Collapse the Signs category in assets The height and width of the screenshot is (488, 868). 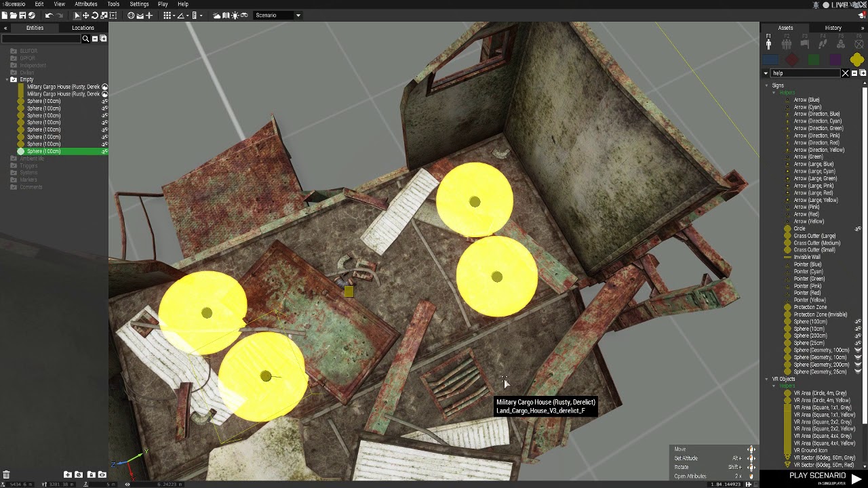767,85
